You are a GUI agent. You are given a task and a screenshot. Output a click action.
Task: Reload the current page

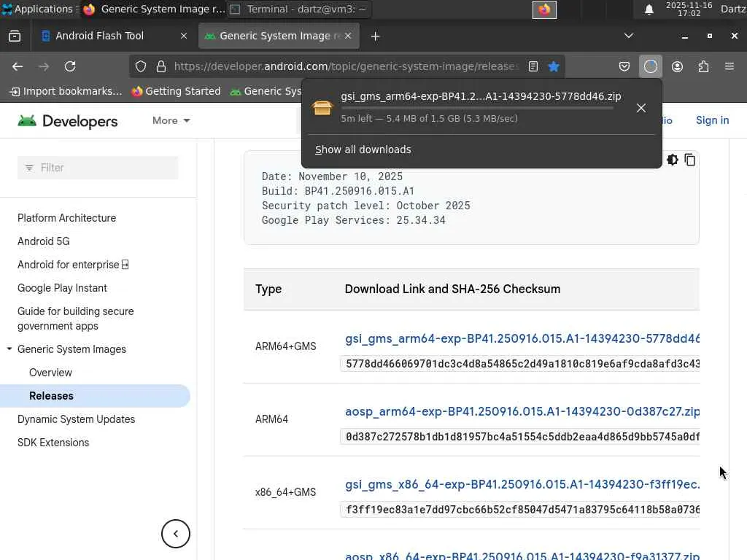70,66
